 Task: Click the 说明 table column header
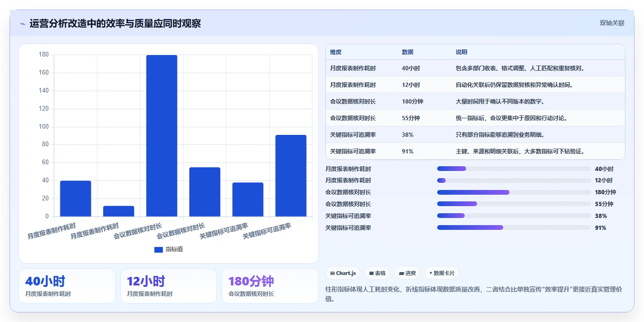tap(461, 52)
